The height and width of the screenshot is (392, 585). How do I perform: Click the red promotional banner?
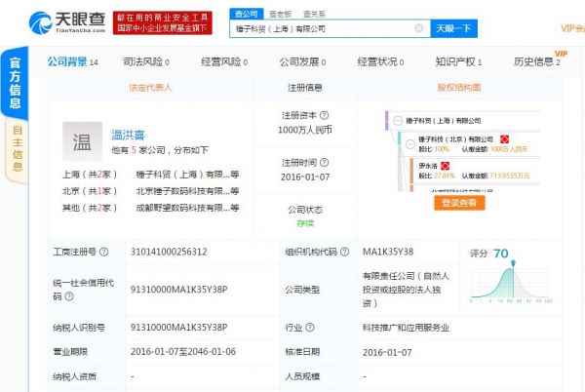coord(162,22)
